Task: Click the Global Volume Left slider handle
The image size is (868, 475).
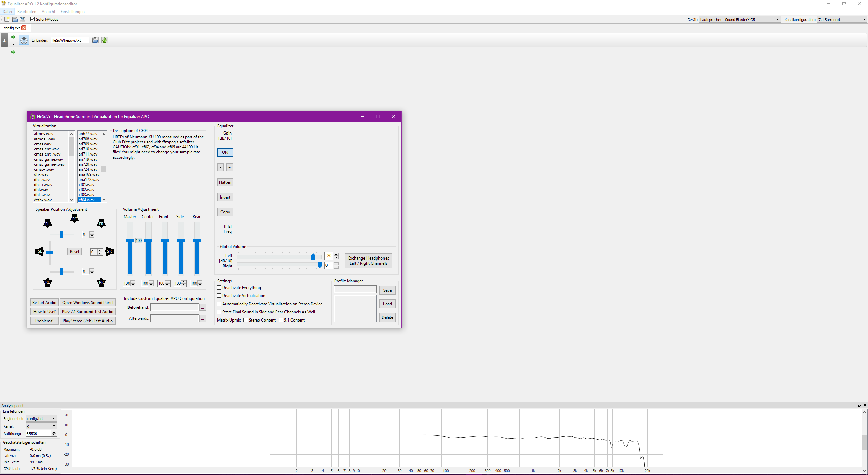Action: [x=313, y=257]
